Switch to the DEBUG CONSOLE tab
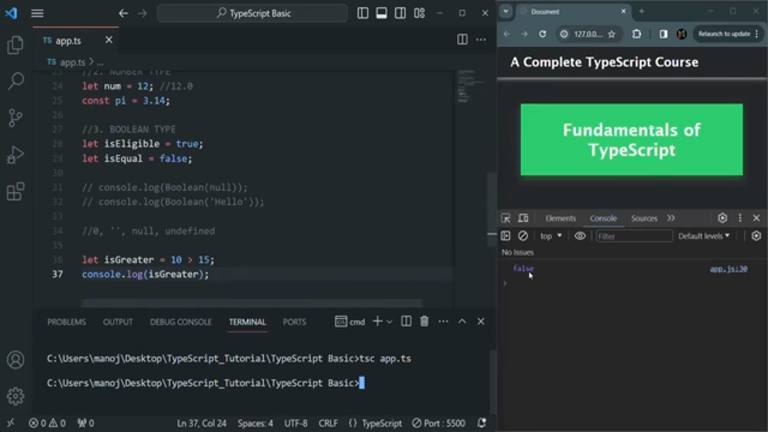This screenshot has width=768, height=432. point(181,322)
